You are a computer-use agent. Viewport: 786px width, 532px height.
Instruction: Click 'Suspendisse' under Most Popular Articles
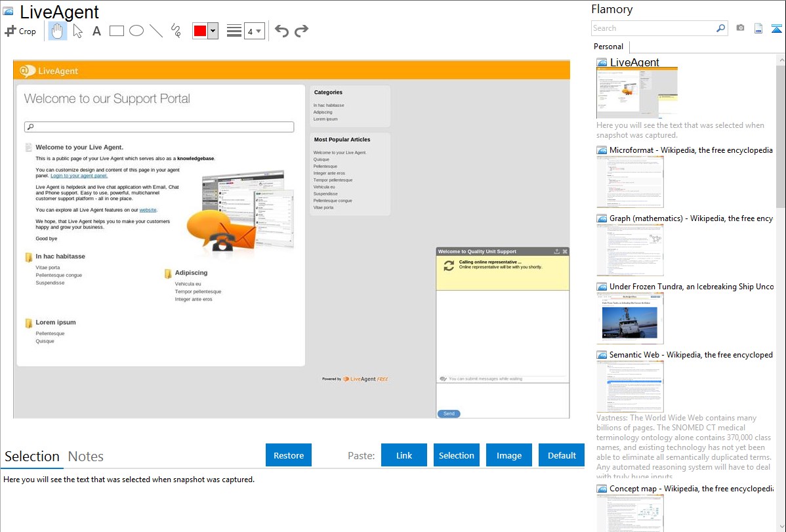(325, 194)
